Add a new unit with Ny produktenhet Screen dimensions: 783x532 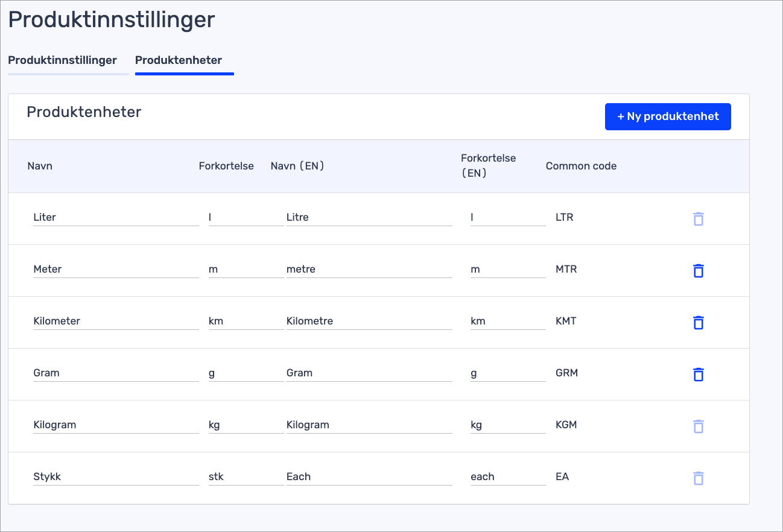pyautogui.click(x=668, y=116)
